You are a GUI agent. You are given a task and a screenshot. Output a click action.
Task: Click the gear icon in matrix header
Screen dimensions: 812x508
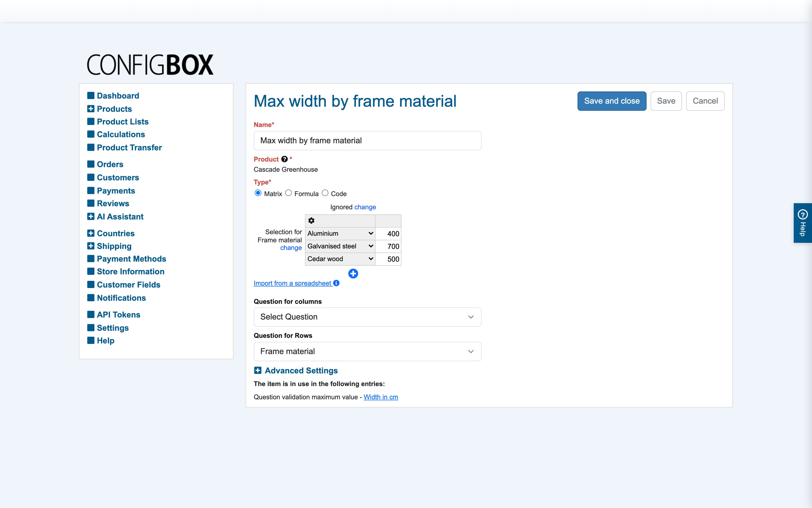tap(311, 221)
